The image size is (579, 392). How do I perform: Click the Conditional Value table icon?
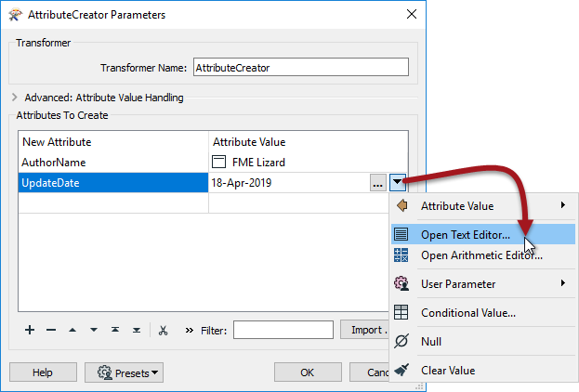401,312
